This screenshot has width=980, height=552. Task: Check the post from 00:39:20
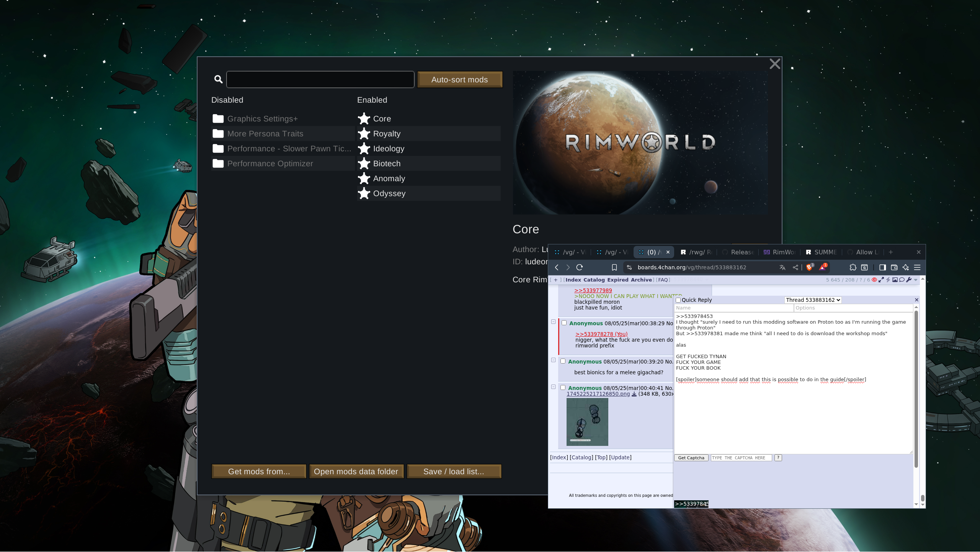point(563,361)
